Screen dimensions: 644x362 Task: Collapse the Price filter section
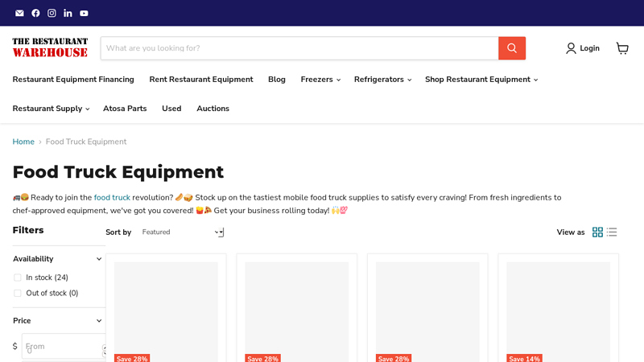(99, 321)
